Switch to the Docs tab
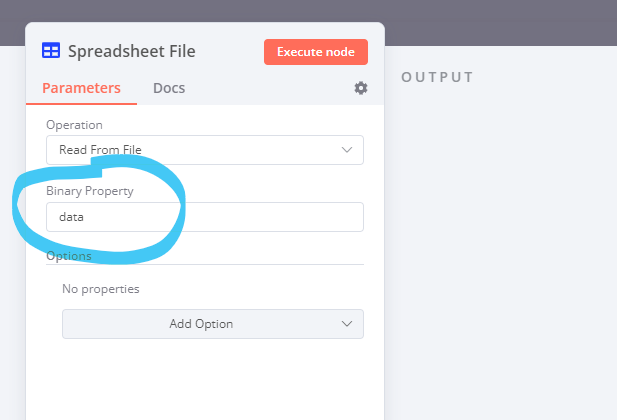The width and height of the screenshot is (617, 420). point(169,88)
